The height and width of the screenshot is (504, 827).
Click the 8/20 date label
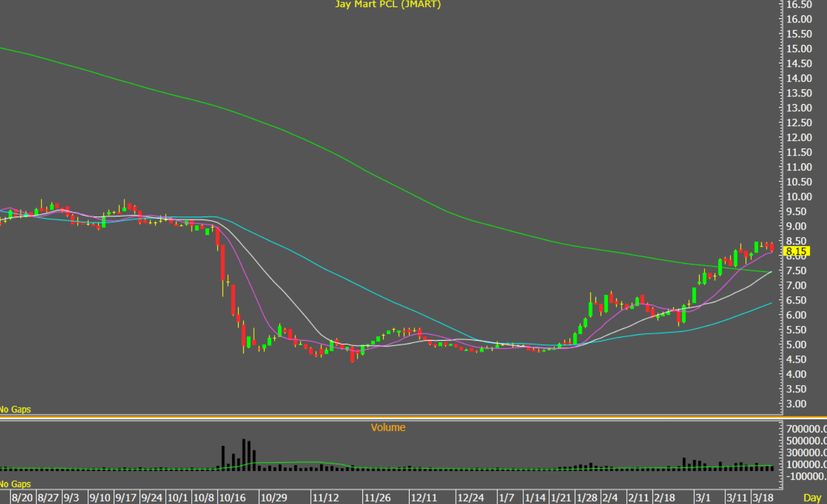click(x=22, y=498)
